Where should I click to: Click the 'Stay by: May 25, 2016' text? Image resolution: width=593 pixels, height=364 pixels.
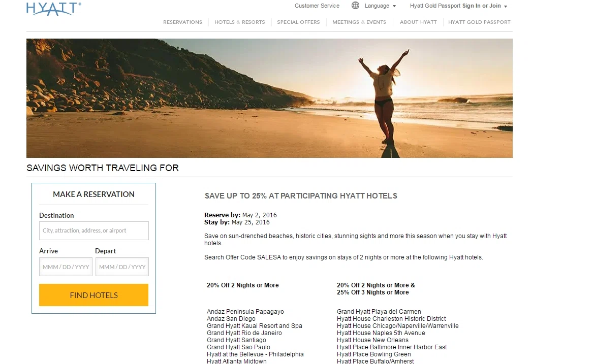[237, 222]
